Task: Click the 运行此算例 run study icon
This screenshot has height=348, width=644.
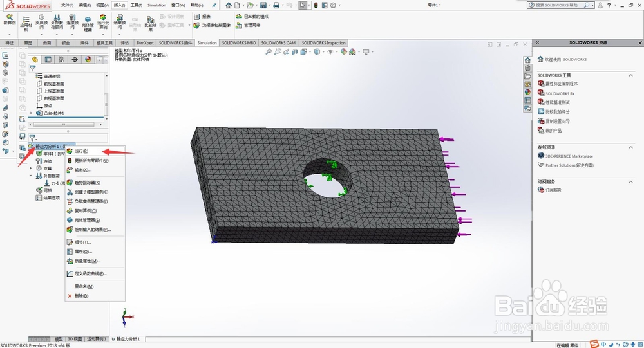Action: [x=103, y=22]
